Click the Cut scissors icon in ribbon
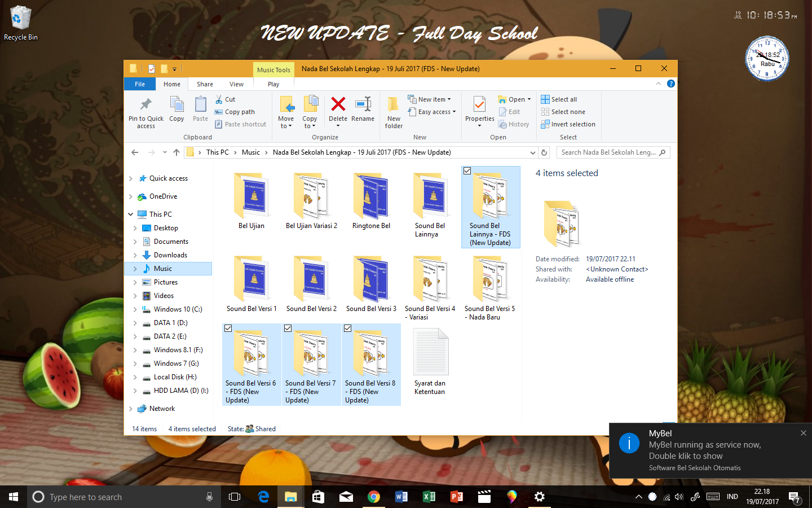Viewport: 812px width, 508px height. point(219,99)
